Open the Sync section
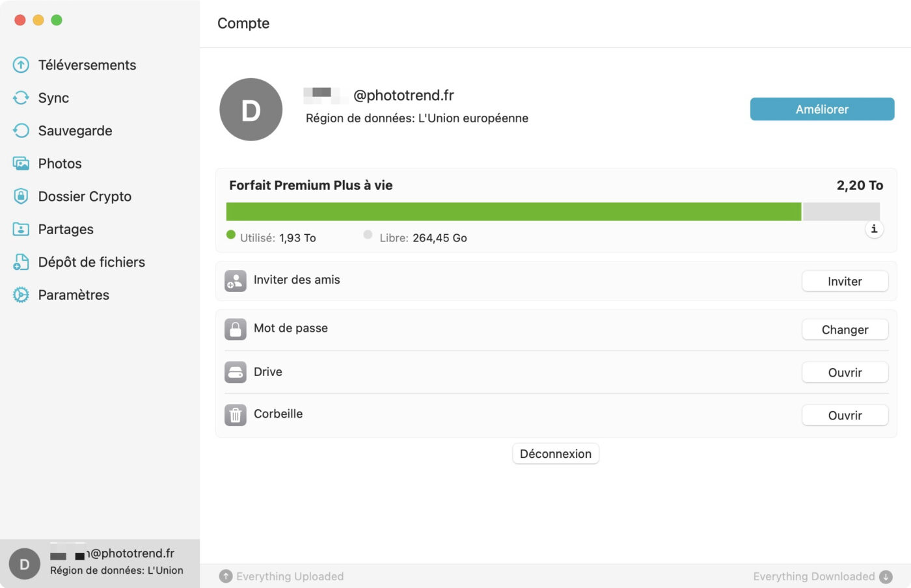This screenshot has height=588, width=911. click(53, 98)
